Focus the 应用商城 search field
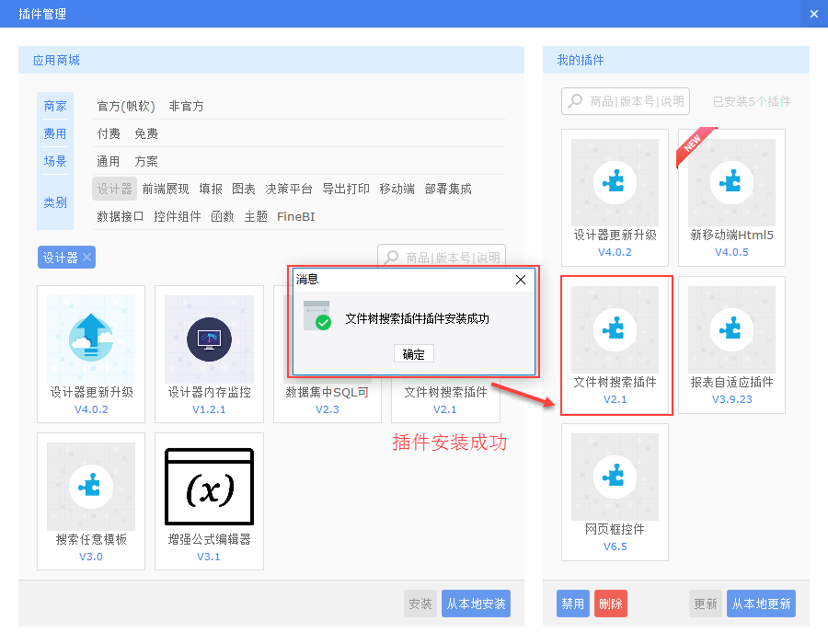The image size is (828, 644). click(442, 256)
